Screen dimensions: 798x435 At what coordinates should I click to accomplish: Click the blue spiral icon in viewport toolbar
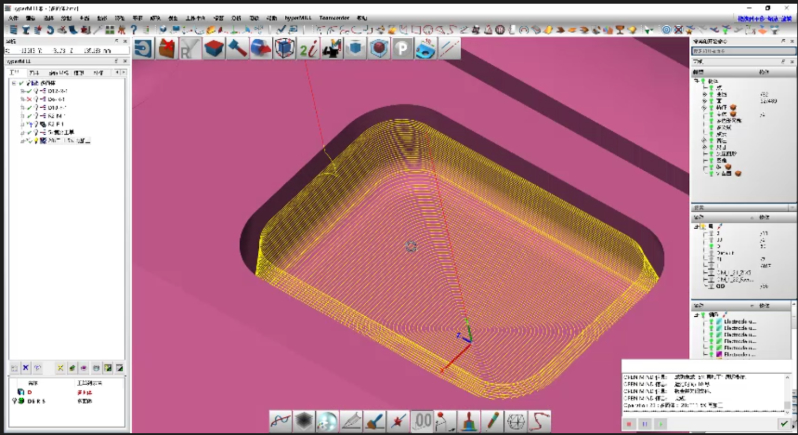pyautogui.click(x=142, y=47)
